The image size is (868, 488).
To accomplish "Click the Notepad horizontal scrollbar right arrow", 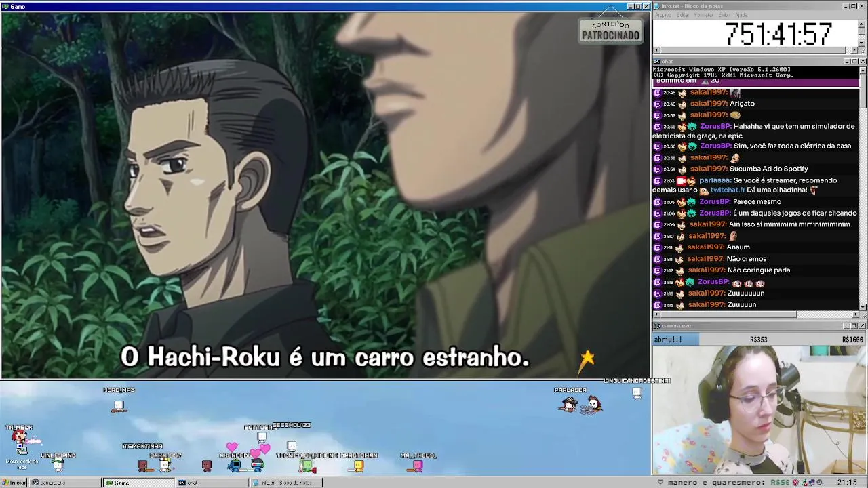I will [x=854, y=50].
